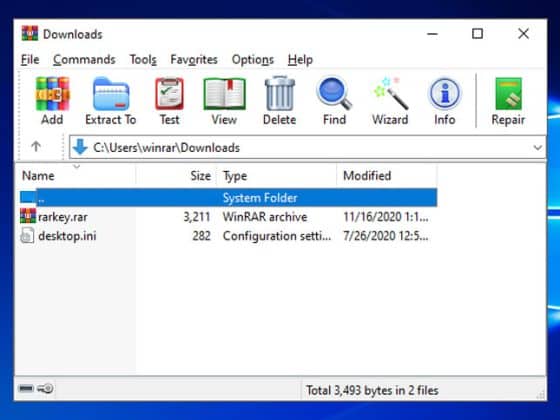The image size is (560, 420).
Task: Click the desktop.ini file icon
Action: (x=28, y=236)
